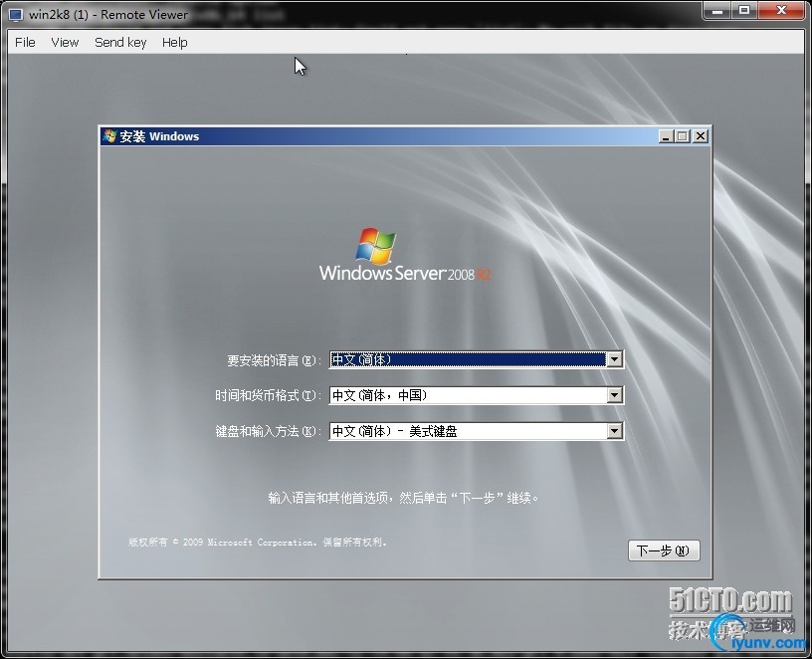Click the 时间和货币格式(T) label
This screenshot has height=659, width=812.
point(268,396)
